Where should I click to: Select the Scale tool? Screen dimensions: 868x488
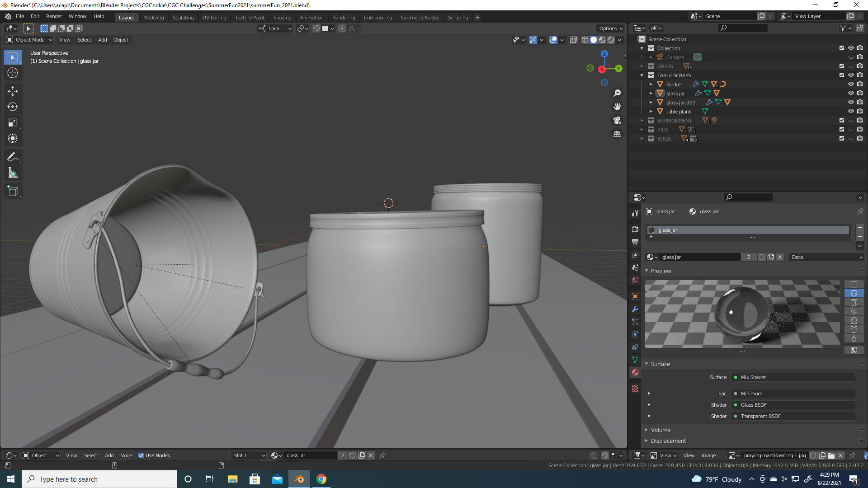tap(13, 122)
